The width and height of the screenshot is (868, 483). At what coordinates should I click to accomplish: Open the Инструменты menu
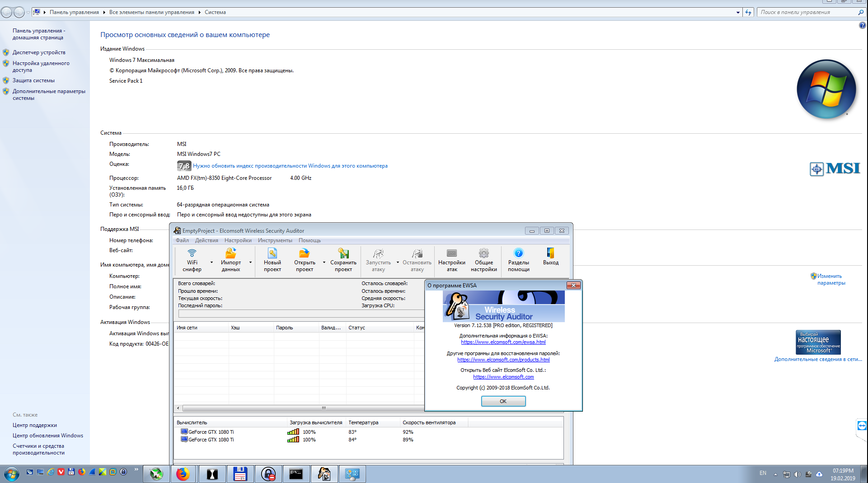[x=275, y=240]
